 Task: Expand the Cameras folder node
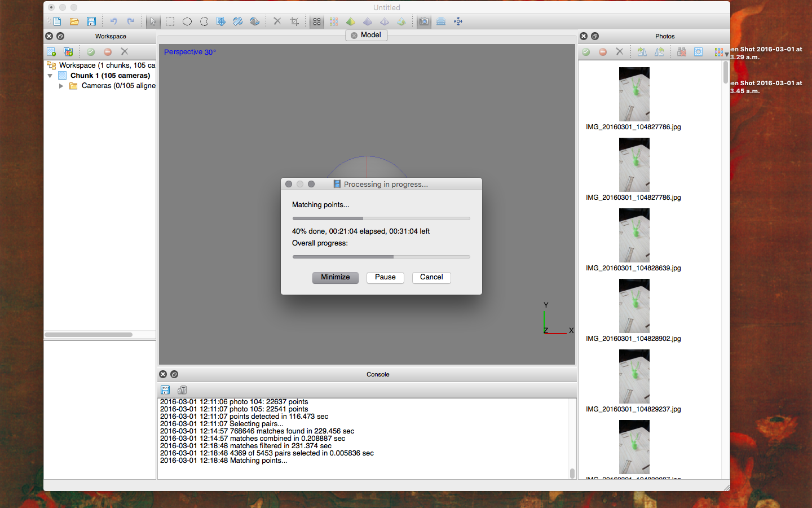pos(61,86)
